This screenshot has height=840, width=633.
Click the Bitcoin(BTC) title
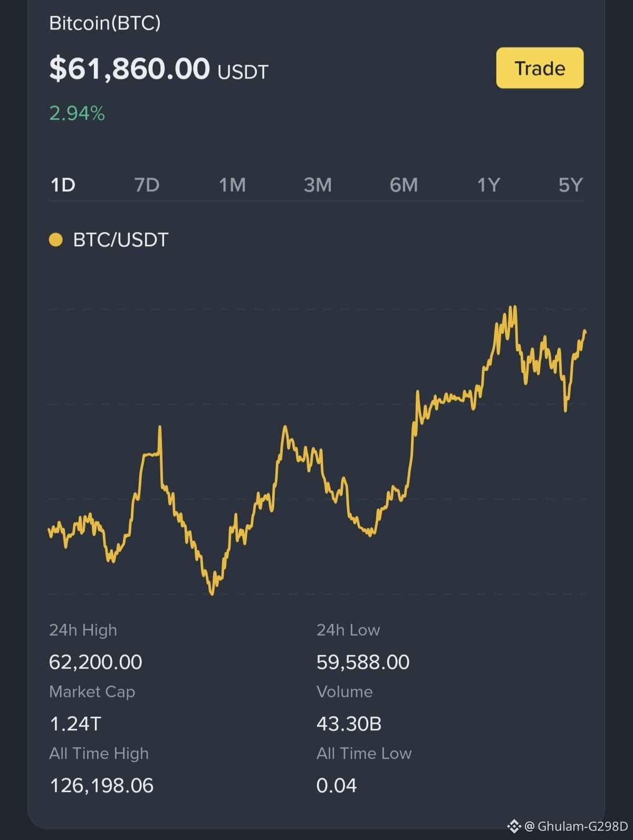[105, 23]
